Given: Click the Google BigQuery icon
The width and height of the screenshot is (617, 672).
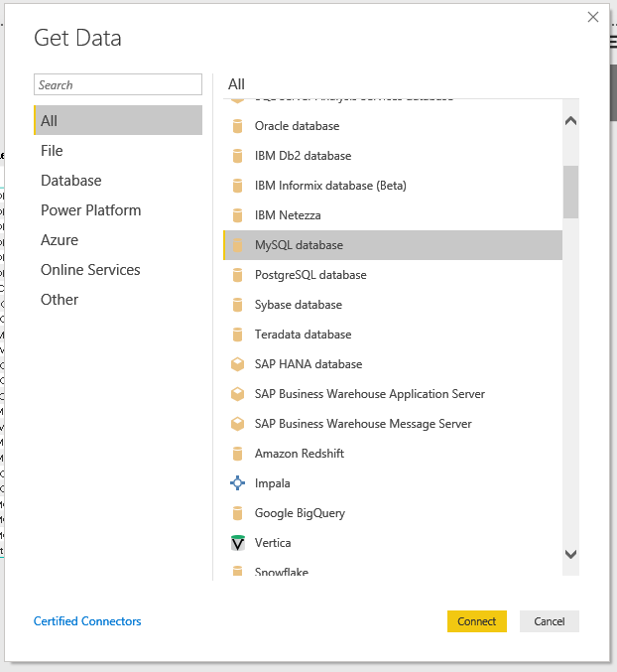Looking at the screenshot, I should pos(237,513).
